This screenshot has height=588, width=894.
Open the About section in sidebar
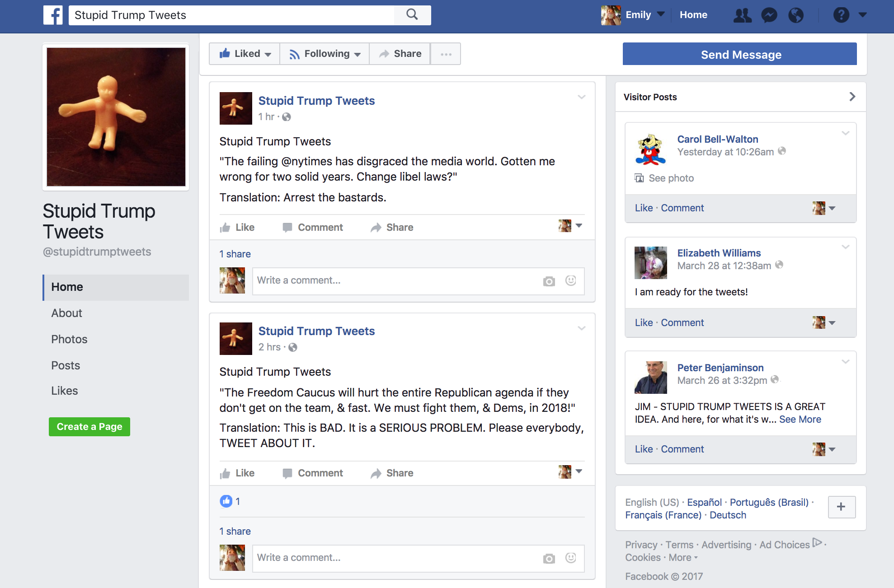pyautogui.click(x=66, y=313)
